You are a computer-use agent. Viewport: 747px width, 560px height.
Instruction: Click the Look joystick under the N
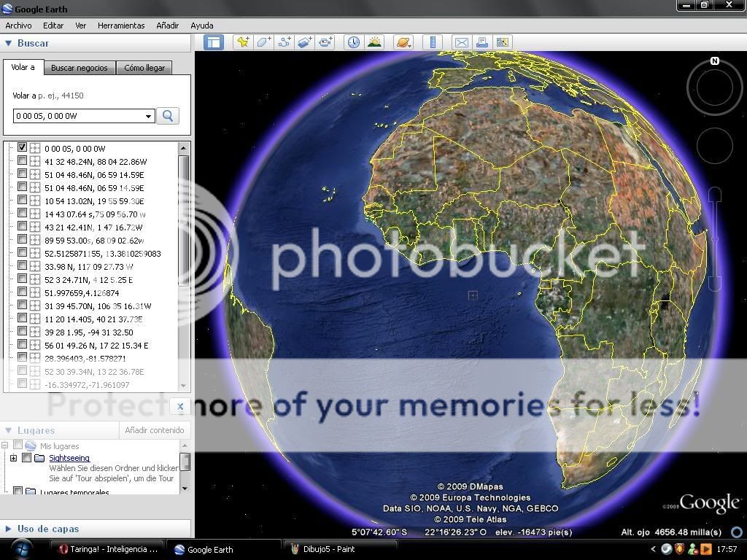pos(715,88)
